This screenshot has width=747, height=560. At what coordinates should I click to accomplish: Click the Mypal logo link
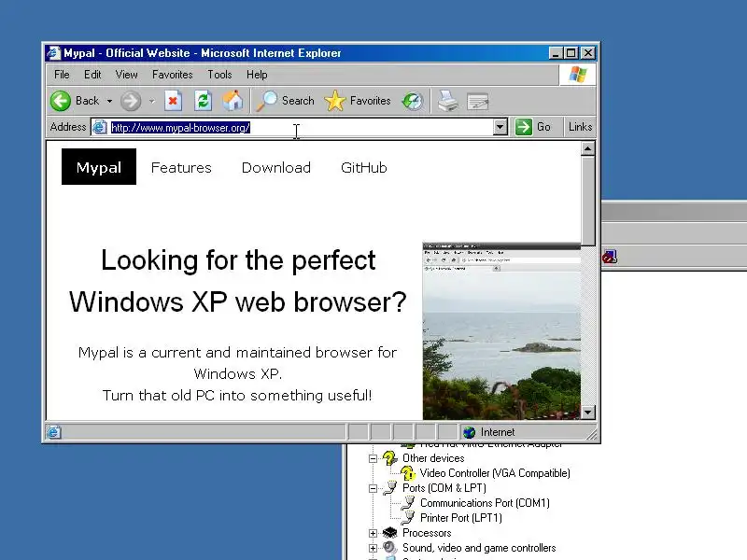point(99,167)
